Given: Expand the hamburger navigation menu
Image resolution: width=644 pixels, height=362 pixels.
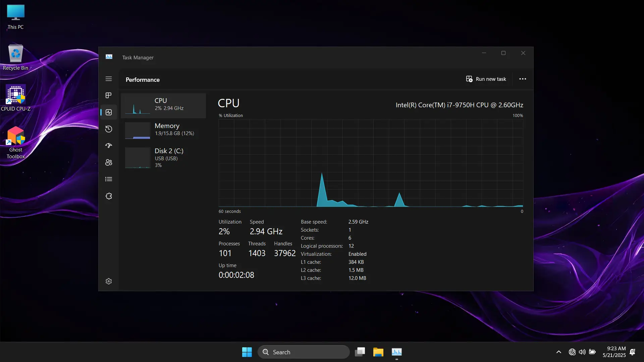Looking at the screenshot, I should point(109,79).
